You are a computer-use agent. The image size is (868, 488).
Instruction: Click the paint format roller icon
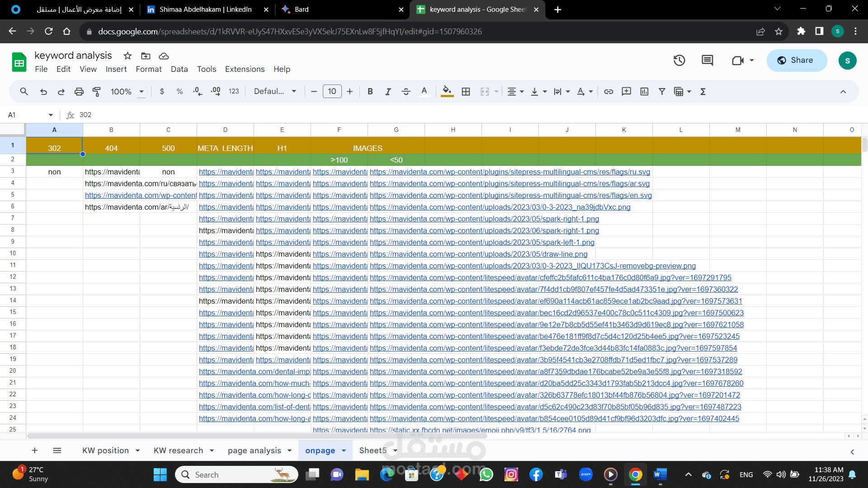click(96, 92)
